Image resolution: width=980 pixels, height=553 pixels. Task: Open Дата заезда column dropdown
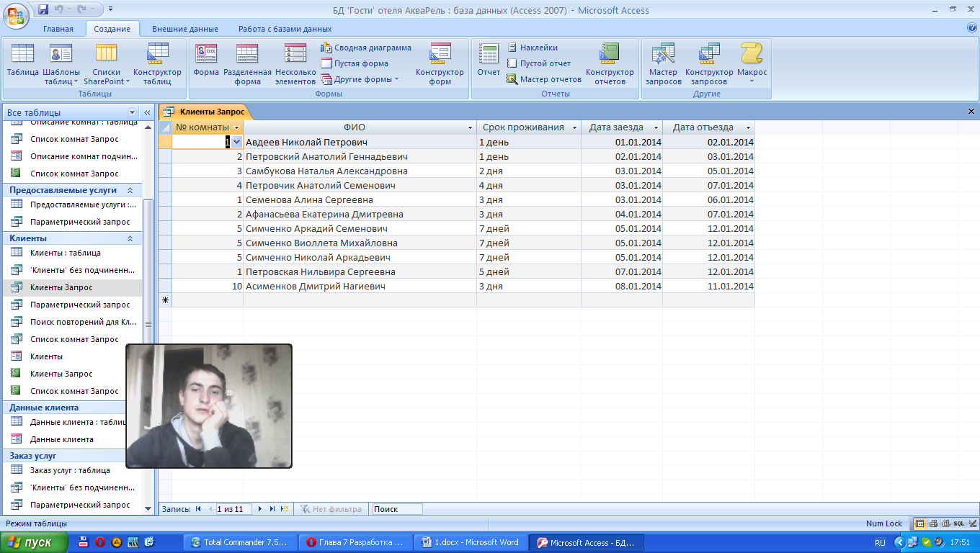656,127
